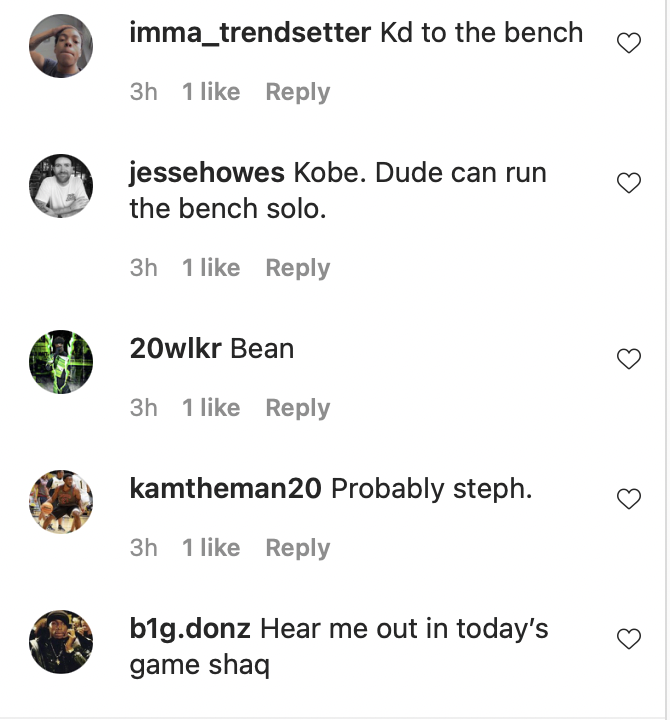Like b1g.donz's shaq comment heart
670x720 pixels.
point(629,639)
